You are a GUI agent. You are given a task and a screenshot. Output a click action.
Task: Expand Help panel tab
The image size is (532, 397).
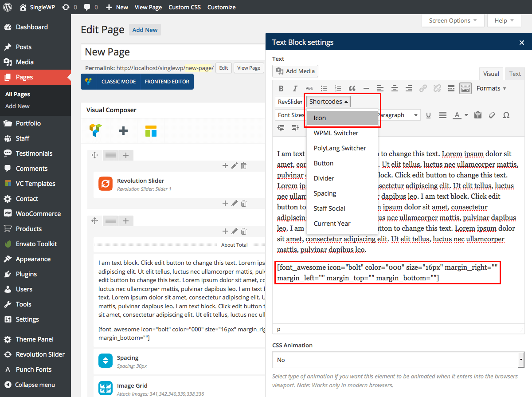pyautogui.click(x=504, y=20)
